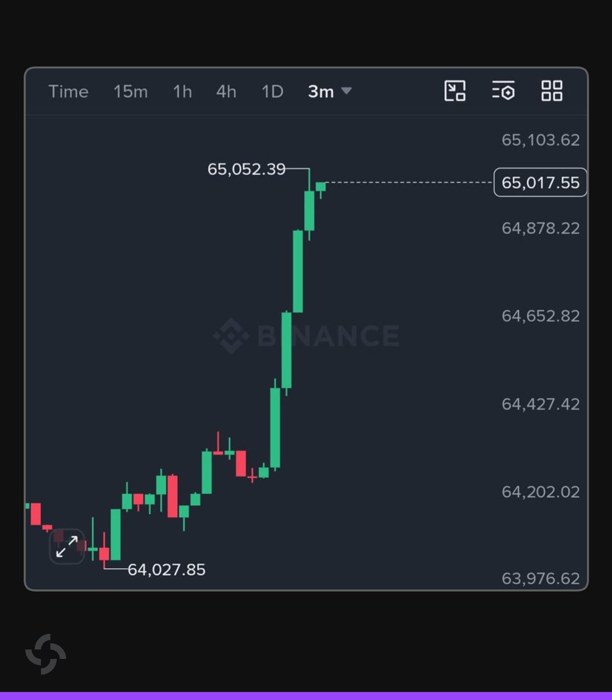Expand chart with the fullscreen arrows icon
Image resolution: width=612 pixels, height=700 pixels.
tap(67, 547)
